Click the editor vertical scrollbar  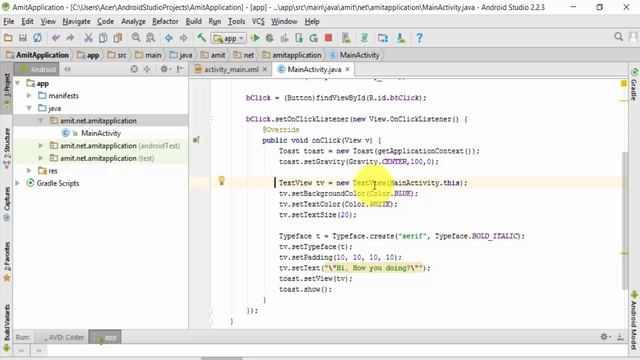coord(624,220)
